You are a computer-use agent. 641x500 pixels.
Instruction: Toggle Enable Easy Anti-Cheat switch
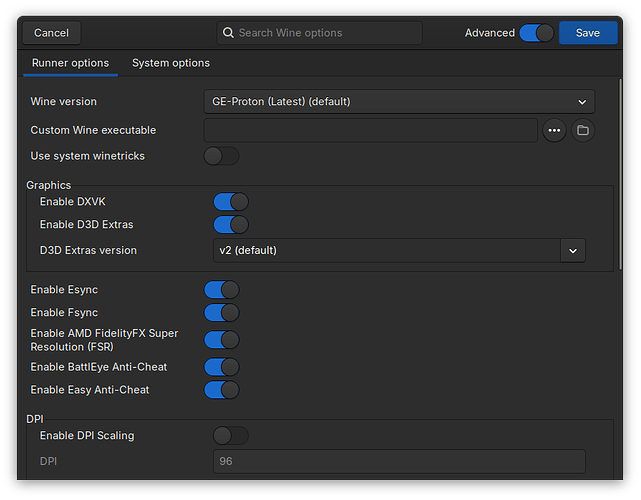222,390
